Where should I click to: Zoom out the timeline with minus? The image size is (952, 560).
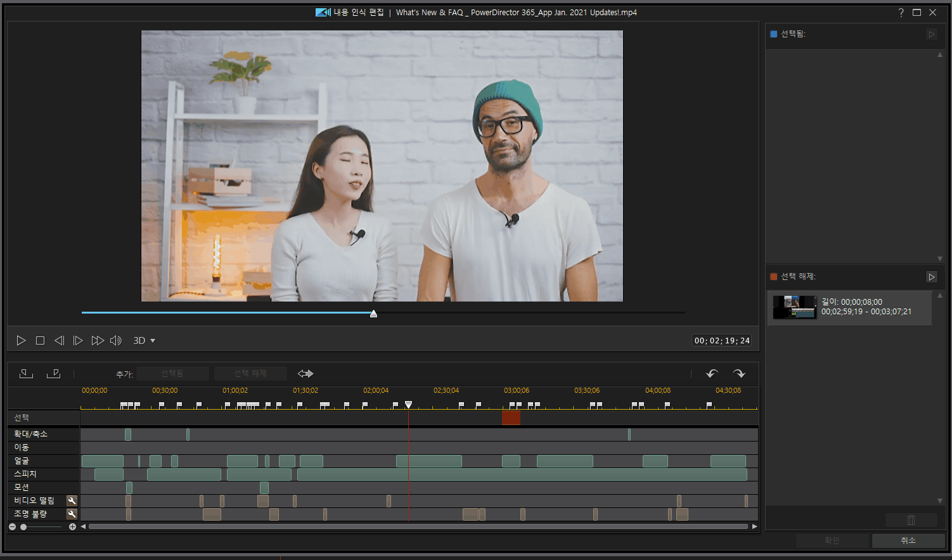pos(12,527)
